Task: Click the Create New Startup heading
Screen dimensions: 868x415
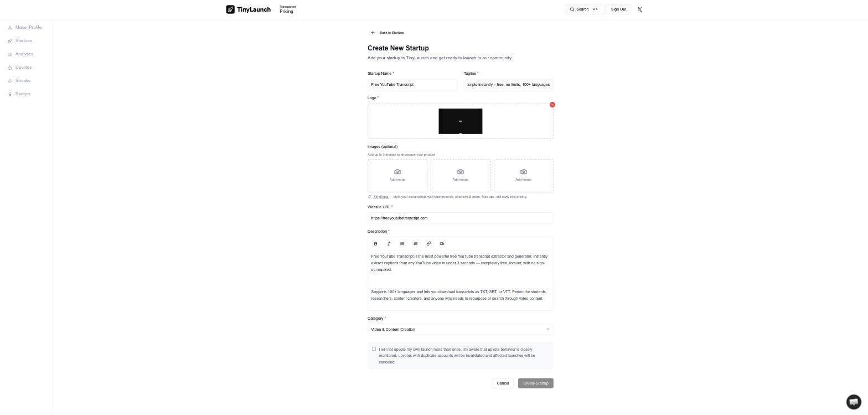Action: 398,48
